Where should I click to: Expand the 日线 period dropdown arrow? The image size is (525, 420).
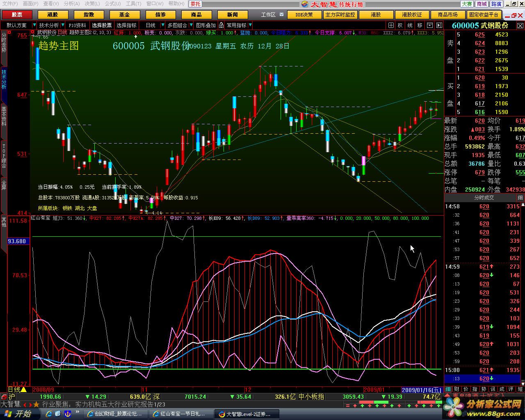[x=164, y=25]
